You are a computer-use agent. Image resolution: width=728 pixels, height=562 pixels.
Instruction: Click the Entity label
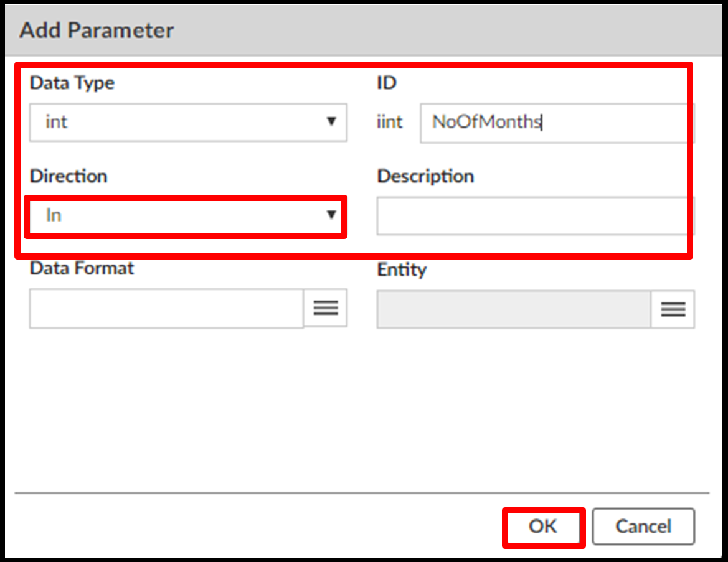(x=402, y=269)
